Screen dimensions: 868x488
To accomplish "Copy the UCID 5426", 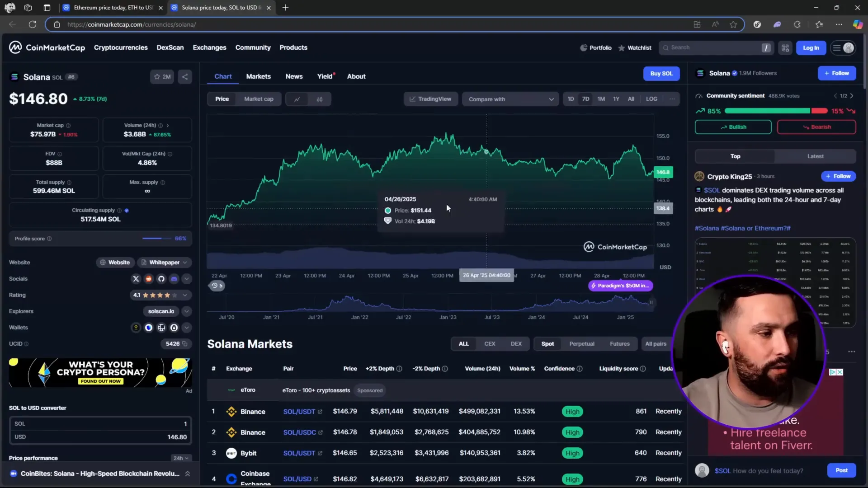I will click(184, 344).
